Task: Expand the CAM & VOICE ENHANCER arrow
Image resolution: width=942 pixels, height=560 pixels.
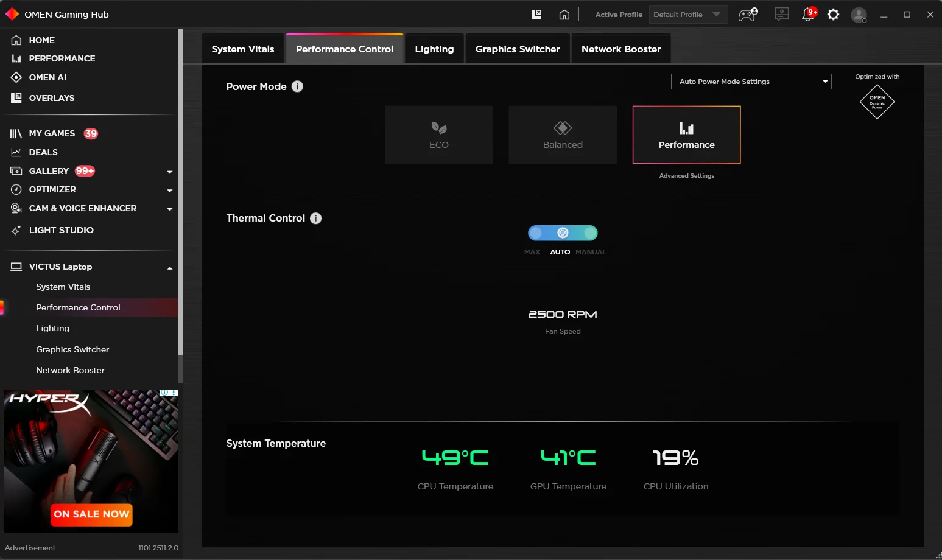Action: [x=170, y=209]
